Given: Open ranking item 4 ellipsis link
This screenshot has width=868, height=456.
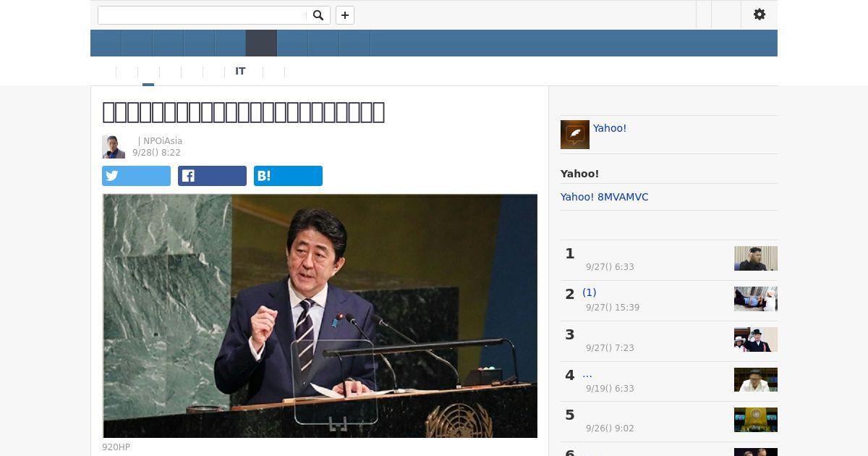Looking at the screenshot, I should (x=587, y=373).
